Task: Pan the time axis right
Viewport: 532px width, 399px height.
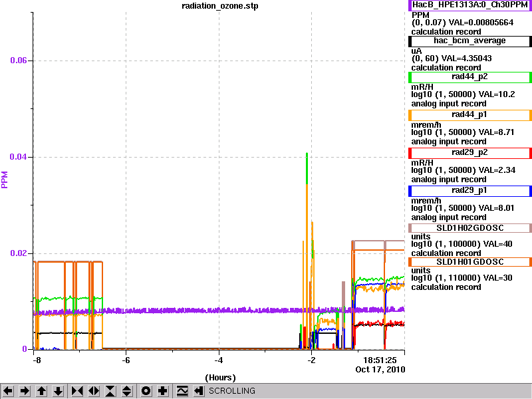Action: click(25, 391)
